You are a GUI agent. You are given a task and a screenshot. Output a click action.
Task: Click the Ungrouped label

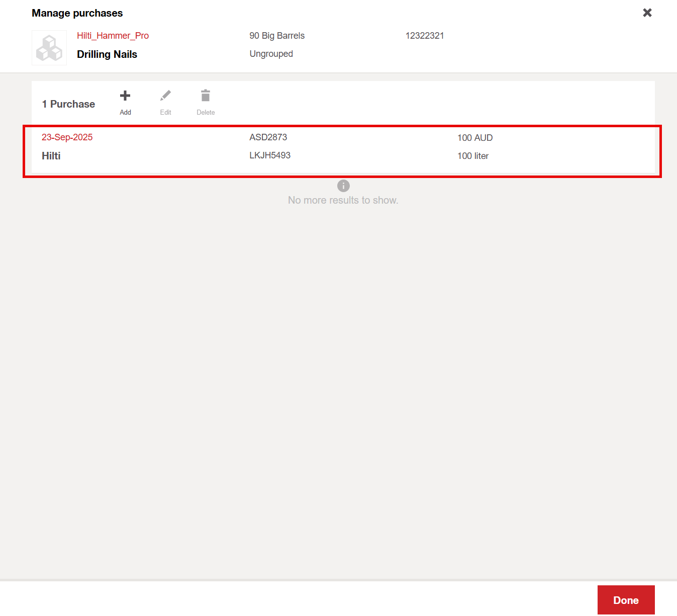click(271, 54)
